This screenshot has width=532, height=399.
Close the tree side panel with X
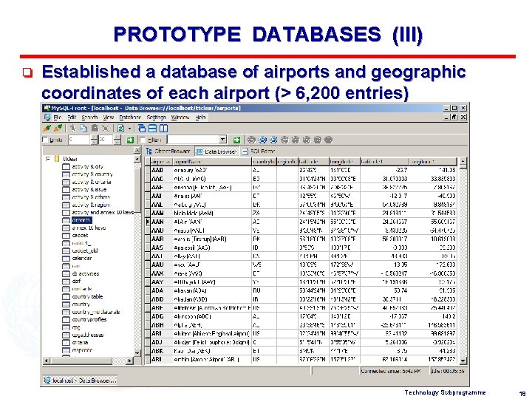137,150
